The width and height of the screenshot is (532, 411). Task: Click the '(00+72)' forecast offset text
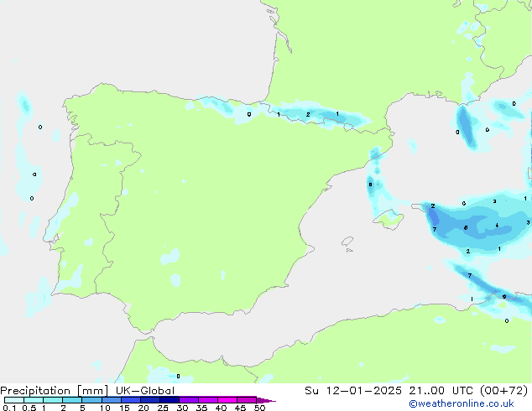(x=503, y=391)
